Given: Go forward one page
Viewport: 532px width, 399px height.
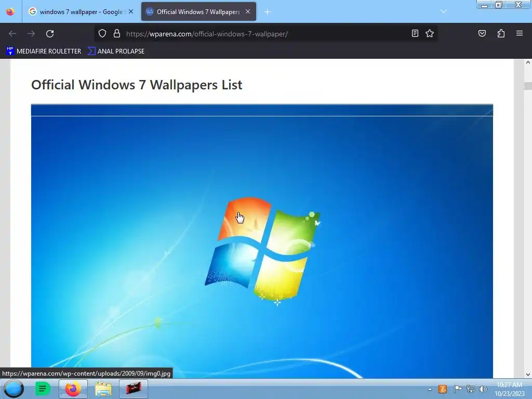Looking at the screenshot, I should point(31,34).
